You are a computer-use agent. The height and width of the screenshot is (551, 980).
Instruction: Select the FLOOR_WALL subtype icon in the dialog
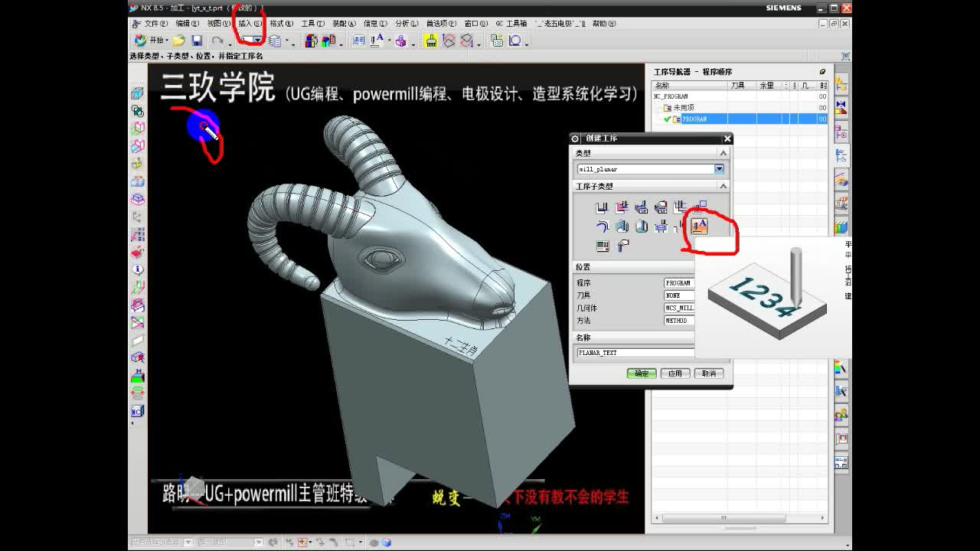coord(602,207)
